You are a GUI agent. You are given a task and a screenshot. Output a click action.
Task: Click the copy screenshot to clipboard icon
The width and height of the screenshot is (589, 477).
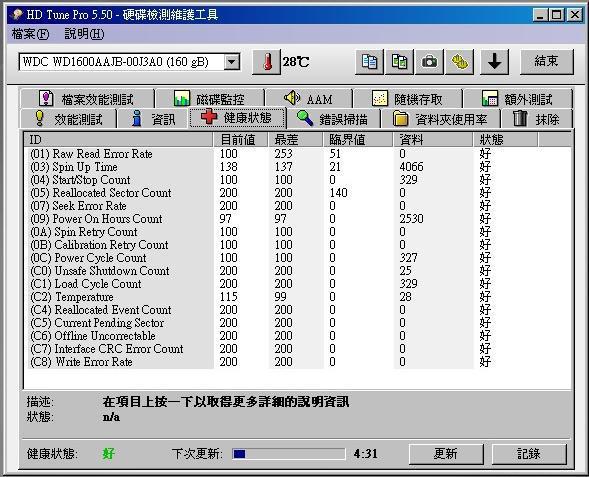tap(399, 62)
